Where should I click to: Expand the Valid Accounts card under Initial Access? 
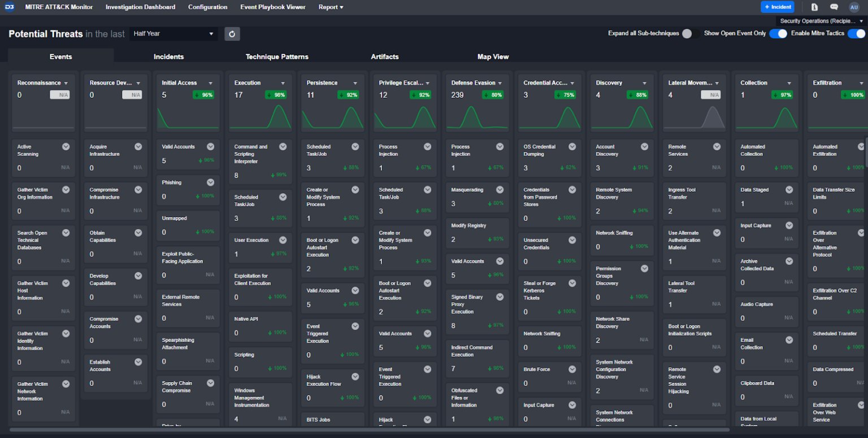tap(210, 146)
